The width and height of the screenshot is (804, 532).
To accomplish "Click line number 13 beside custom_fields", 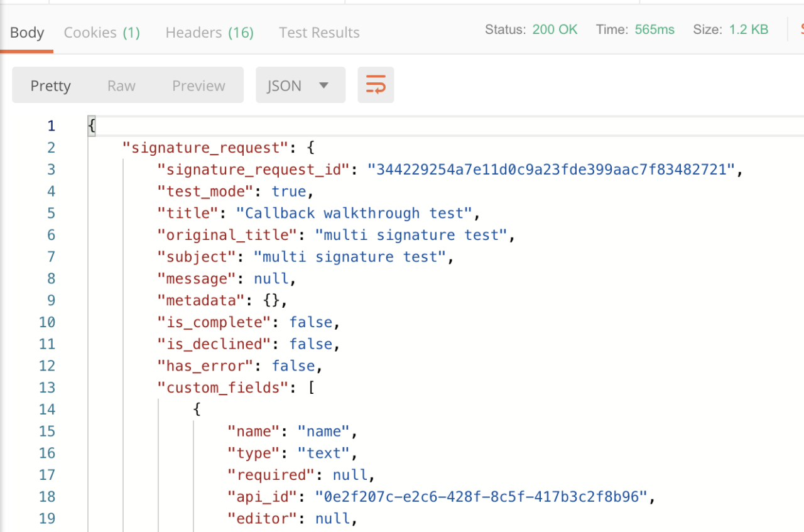I will [47, 387].
